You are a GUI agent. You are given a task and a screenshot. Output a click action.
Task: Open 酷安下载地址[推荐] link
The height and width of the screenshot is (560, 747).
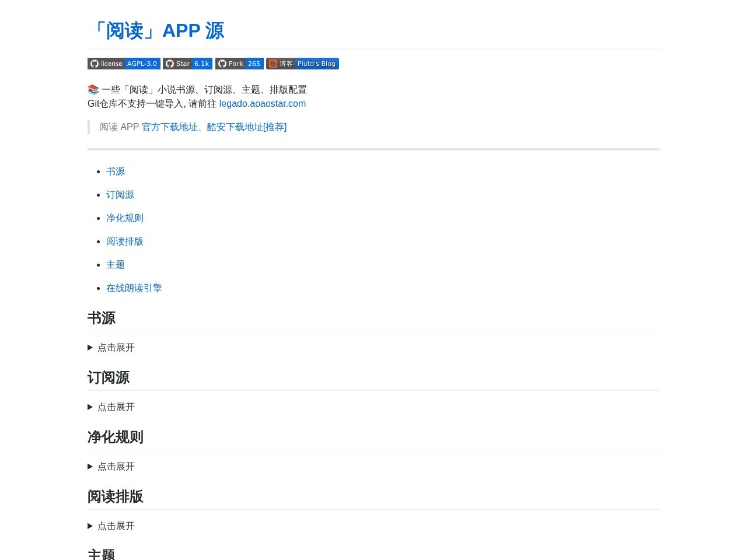point(247,127)
